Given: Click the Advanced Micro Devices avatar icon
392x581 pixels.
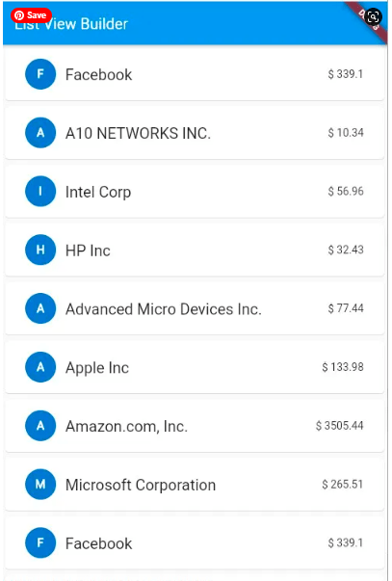Looking at the screenshot, I should [40, 308].
